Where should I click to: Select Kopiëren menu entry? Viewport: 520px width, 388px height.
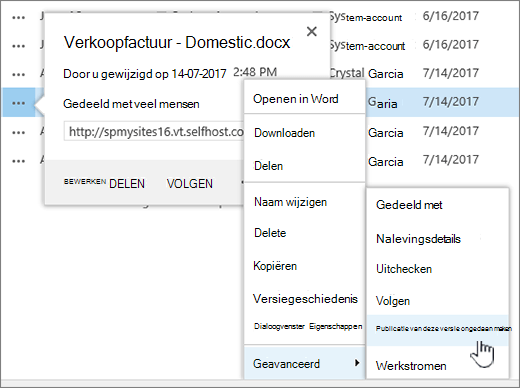click(275, 266)
